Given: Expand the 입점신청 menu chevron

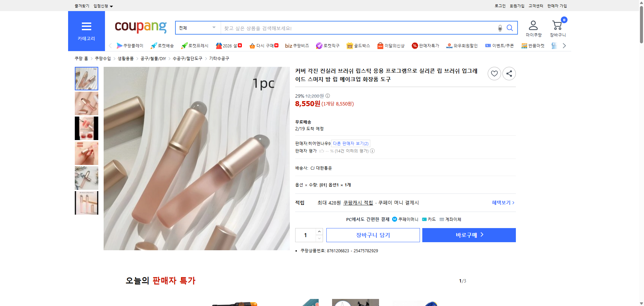Looking at the screenshot, I should [112, 6].
